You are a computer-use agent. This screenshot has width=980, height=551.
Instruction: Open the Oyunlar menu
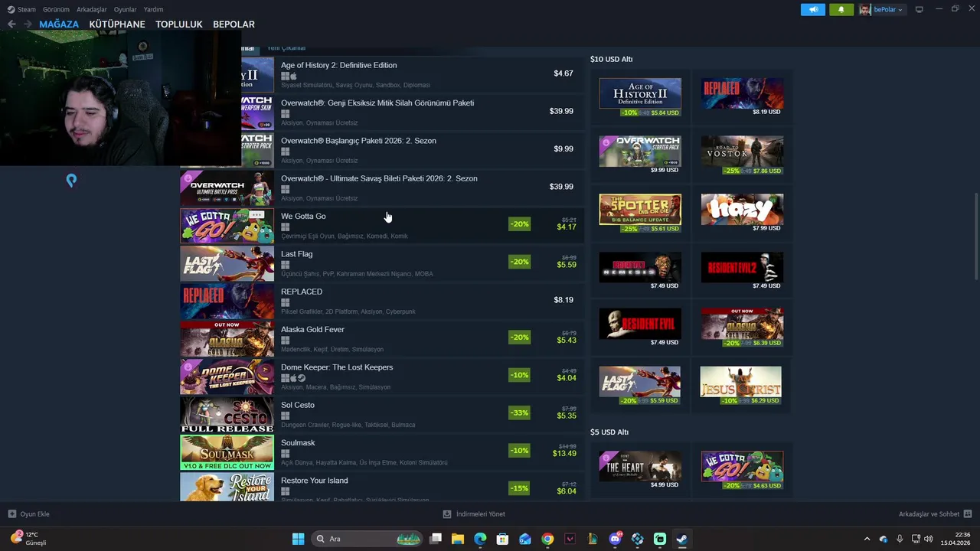click(x=125, y=9)
